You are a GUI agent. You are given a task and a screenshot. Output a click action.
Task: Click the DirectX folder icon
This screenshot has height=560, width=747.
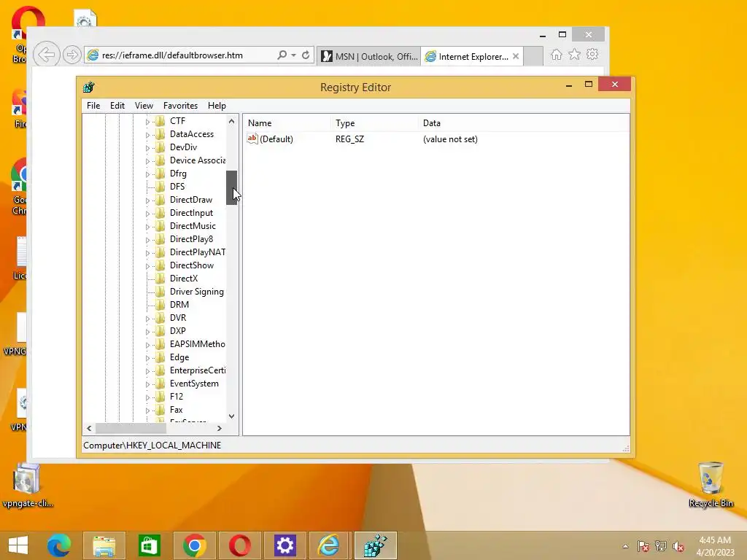pyautogui.click(x=160, y=279)
